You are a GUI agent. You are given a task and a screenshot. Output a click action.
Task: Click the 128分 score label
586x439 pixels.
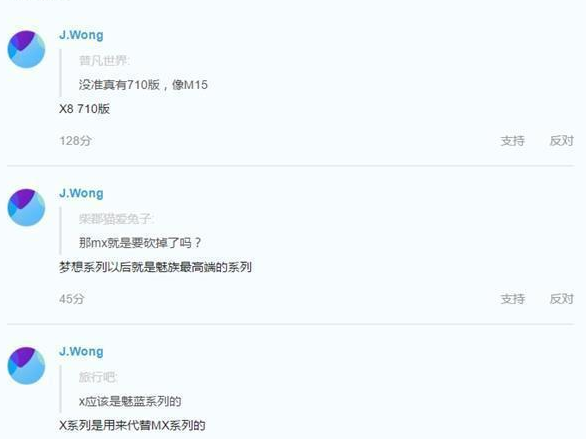pos(75,141)
